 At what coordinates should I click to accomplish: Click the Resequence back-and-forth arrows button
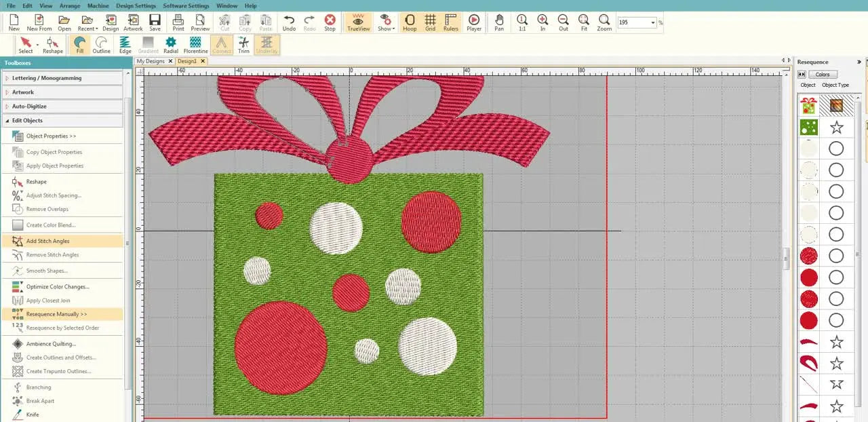(x=802, y=74)
